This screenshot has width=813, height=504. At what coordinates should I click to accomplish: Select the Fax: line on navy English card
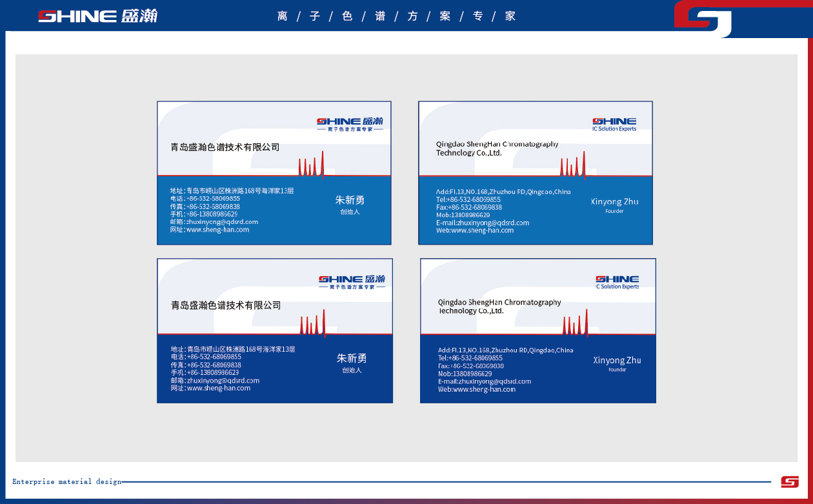(x=471, y=366)
